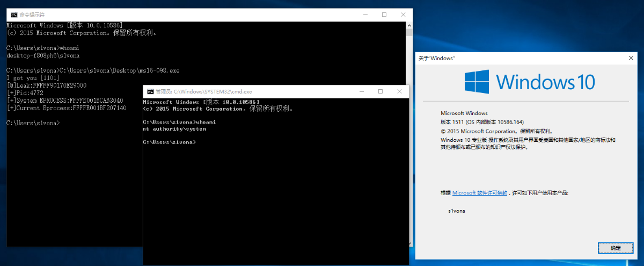Click the last 'C:\Users\s1vona>' prompt in the first command prompt
Screen dimensions: 644x266
(33, 123)
